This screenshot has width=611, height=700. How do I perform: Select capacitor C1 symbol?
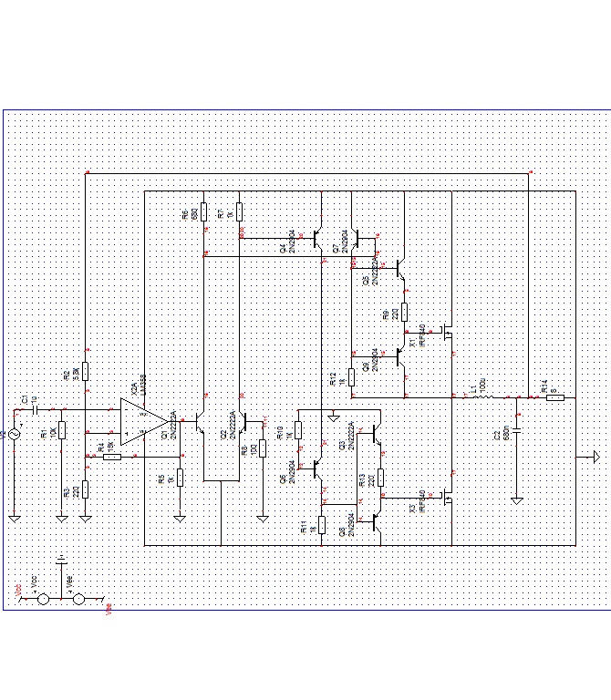pyautogui.click(x=36, y=410)
